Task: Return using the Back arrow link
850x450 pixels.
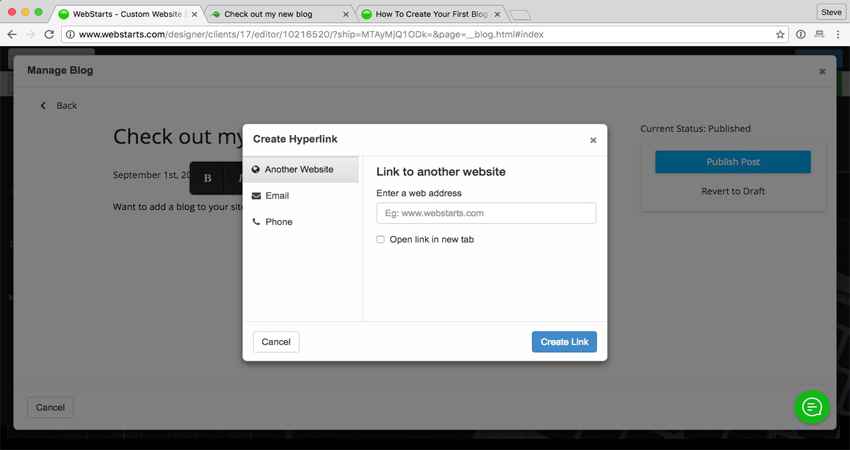Action: pos(58,106)
